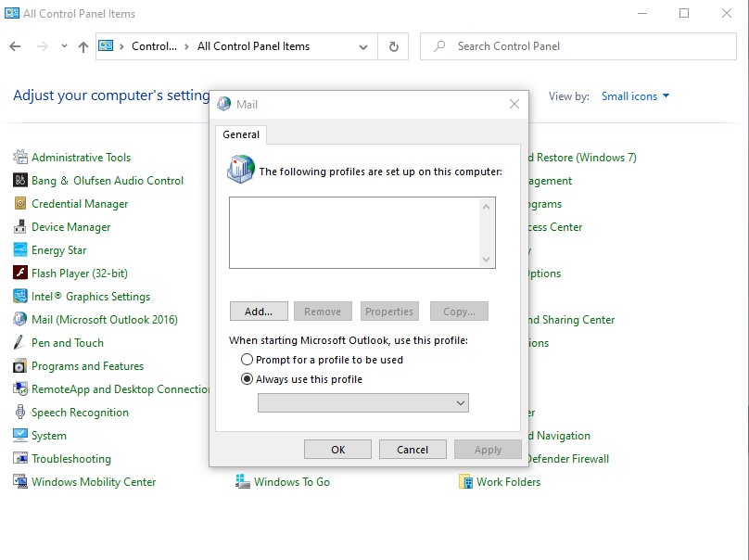Go back with the back arrow
This screenshot has width=749, height=560.
click(15, 46)
